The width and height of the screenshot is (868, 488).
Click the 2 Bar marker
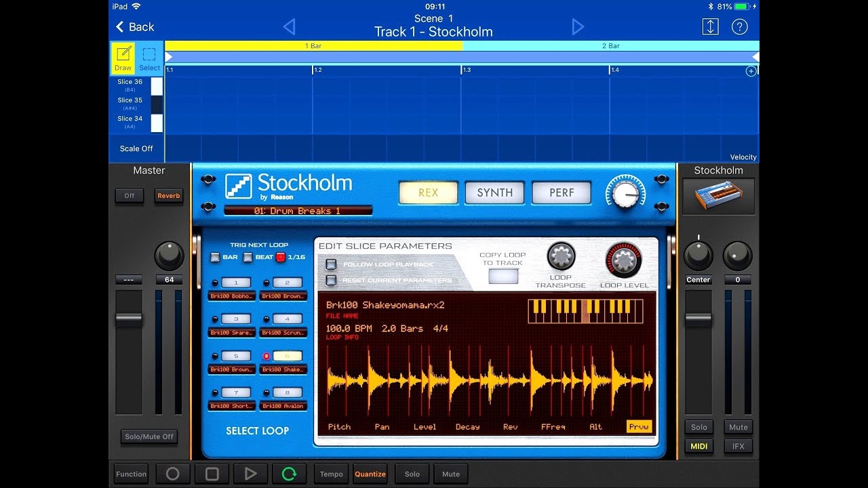point(610,46)
